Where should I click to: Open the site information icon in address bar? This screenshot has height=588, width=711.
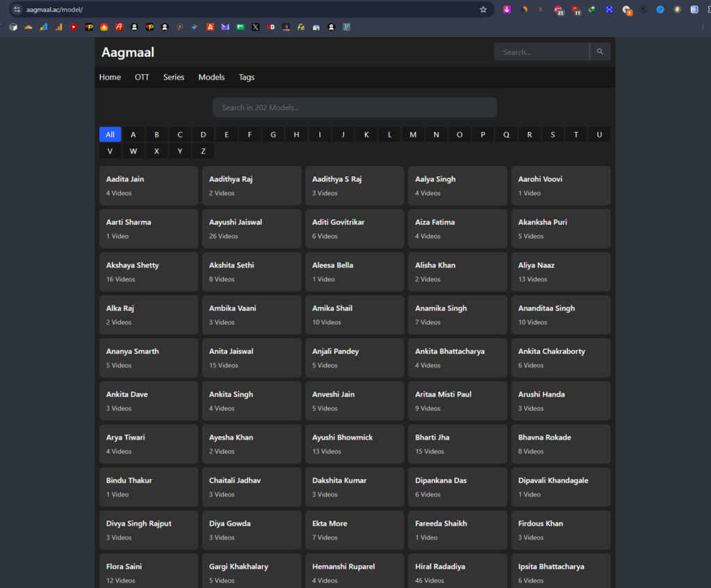(17, 10)
